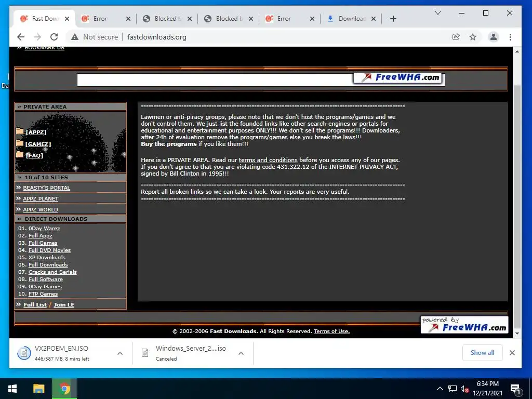The image size is (532, 399).
Task: Expand options for canceled Windows_Server iso
Action: pyautogui.click(x=241, y=353)
